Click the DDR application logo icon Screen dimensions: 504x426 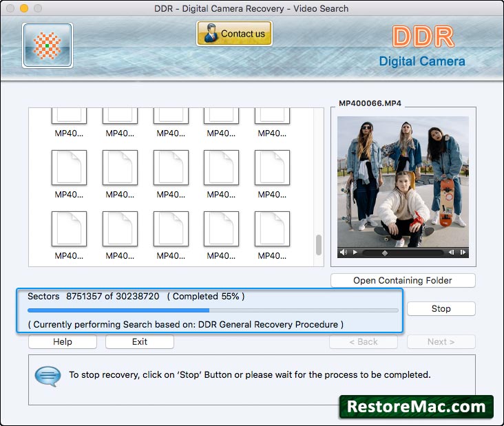pos(48,45)
